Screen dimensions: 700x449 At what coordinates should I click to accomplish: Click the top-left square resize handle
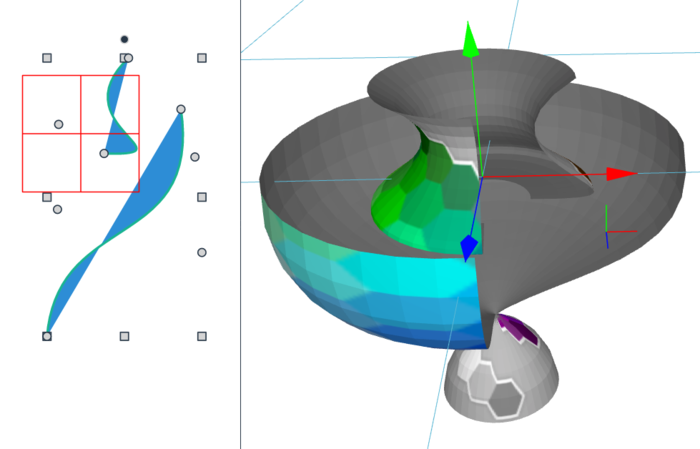[x=47, y=58]
